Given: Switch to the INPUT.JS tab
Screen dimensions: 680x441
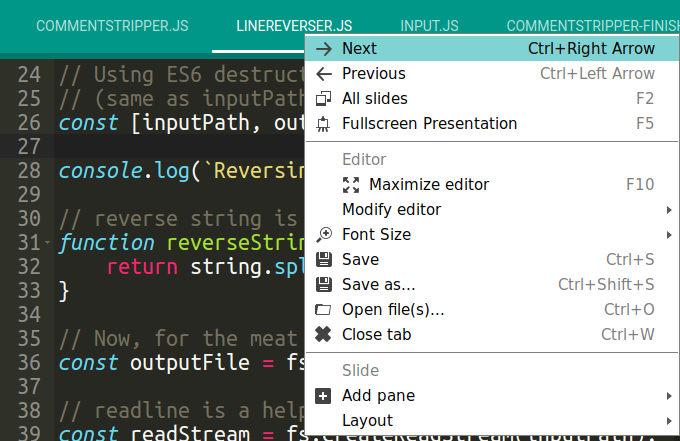Looking at the screenshot, I should [429, 26].
